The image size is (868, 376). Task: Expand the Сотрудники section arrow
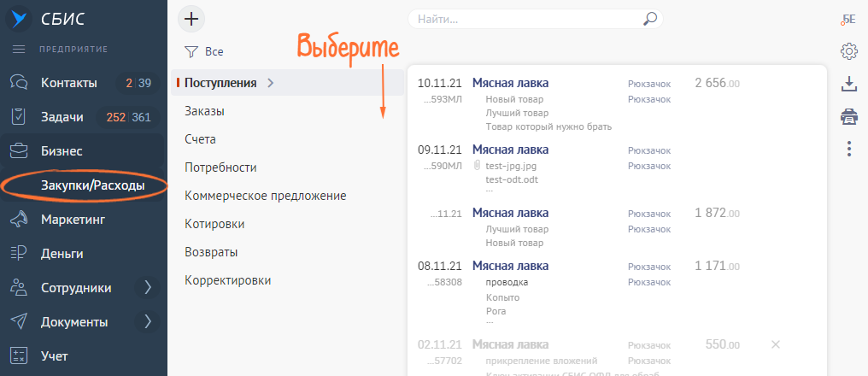point(147,288)
